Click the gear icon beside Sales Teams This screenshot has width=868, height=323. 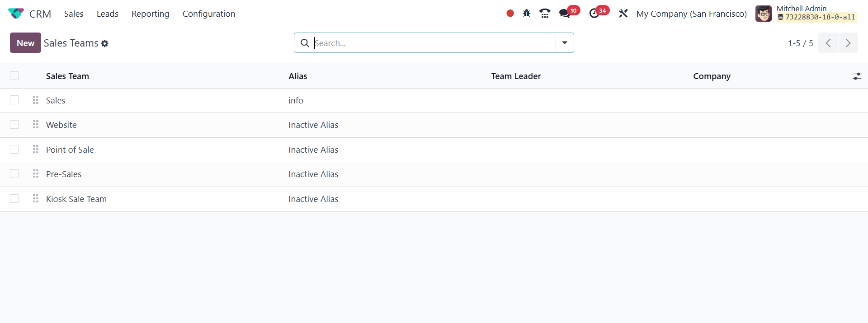pyautogui.click(x=105, y=43)
